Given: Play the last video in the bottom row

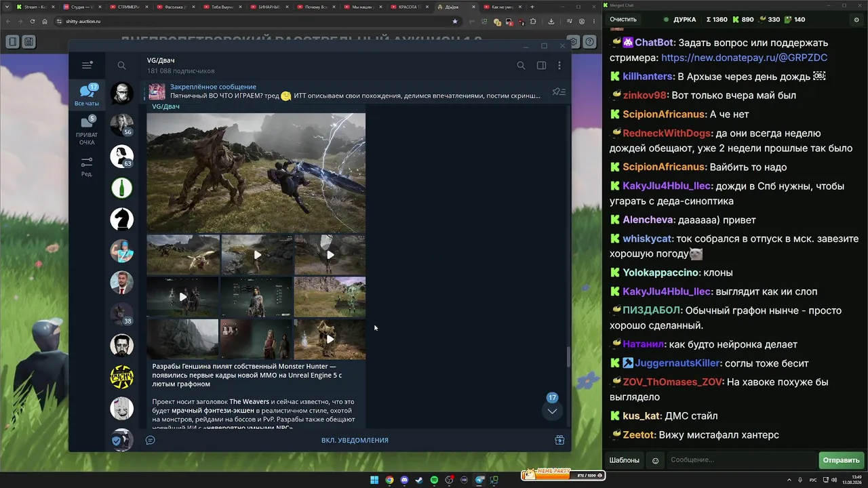Looking at the screenshot, I should pos(330,339).
